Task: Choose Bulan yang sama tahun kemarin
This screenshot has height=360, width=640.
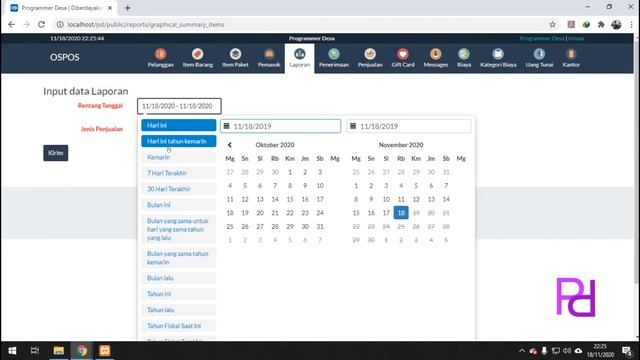Action: (x=178, y=258)
